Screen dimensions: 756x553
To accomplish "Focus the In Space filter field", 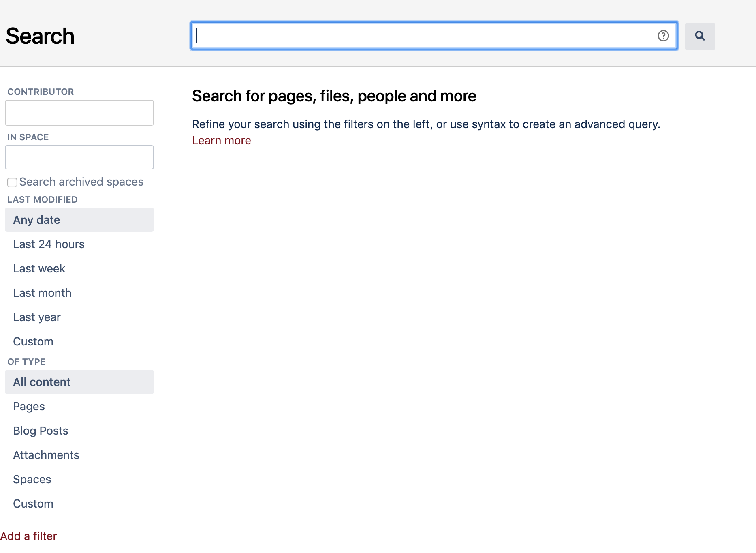I will 79,157.
